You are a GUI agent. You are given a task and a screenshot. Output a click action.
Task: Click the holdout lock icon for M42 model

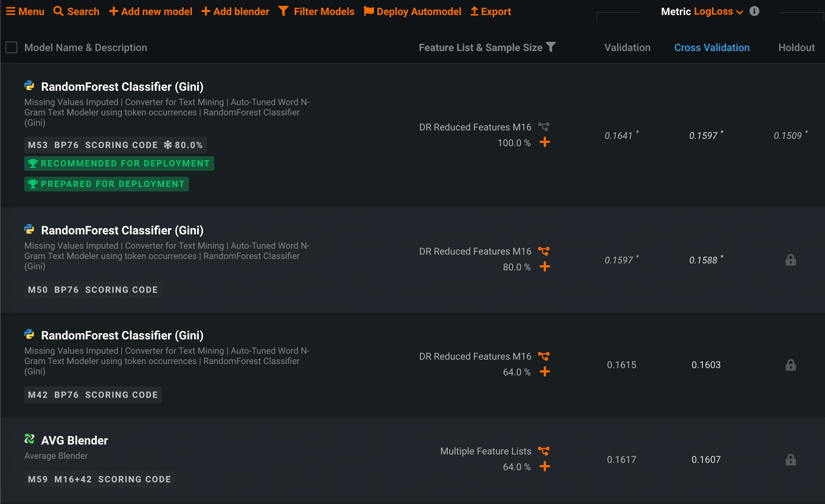pos(790,365)
